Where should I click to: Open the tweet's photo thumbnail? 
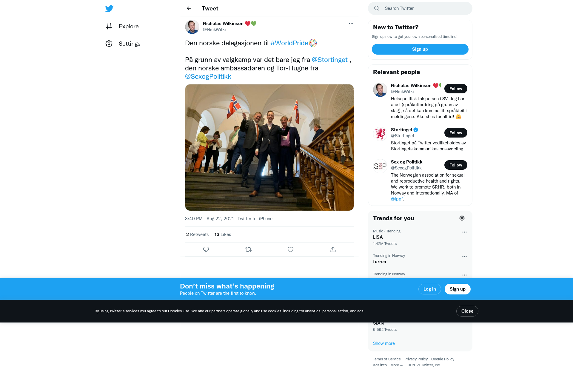tap(269, 147)
